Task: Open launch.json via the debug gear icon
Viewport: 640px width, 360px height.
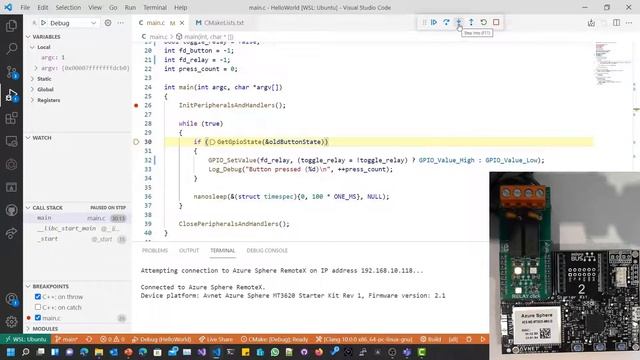Action: (x=108, y=23)
